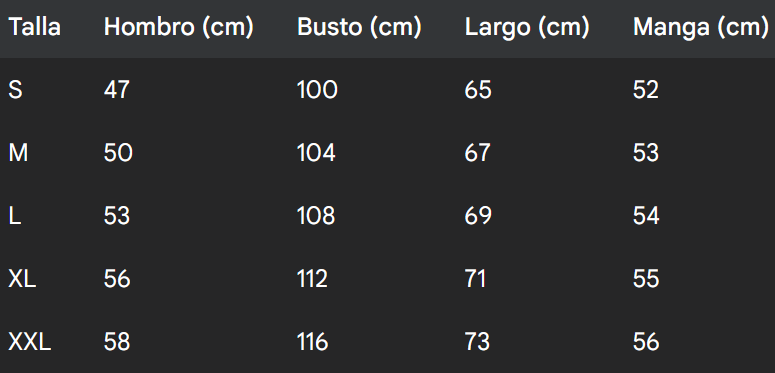
Task: Click sleeve value 55 for size XL
Action: (x=646, y=279)
